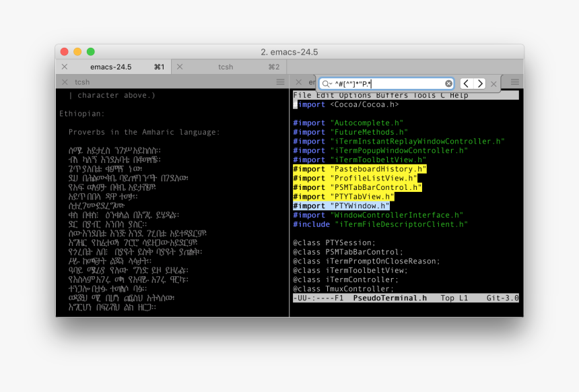Open the Emacs Tools menu
Viewport: 579px width, 392px height.
[424, 96]
